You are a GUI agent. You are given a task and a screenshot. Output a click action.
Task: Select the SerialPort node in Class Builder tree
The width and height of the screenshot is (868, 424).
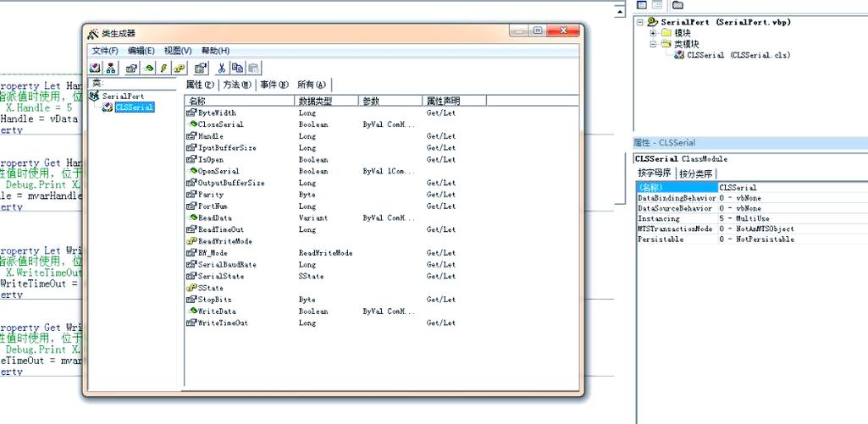point(123,96)
